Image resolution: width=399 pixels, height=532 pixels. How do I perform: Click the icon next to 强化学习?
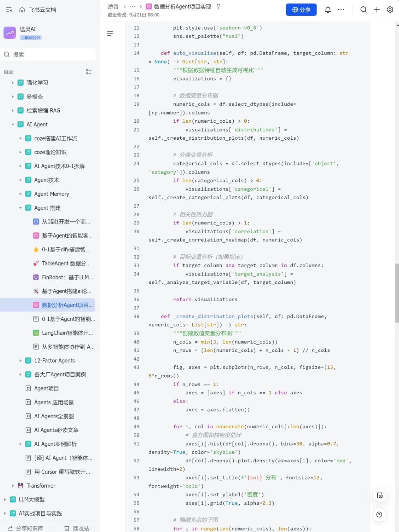pos(21,83)
